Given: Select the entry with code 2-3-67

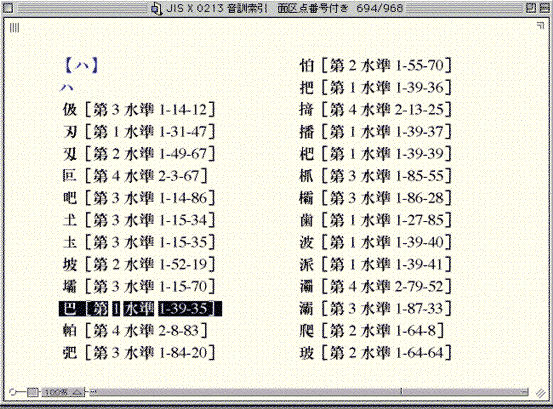Looking at the screenshot, I should point(135,176).
